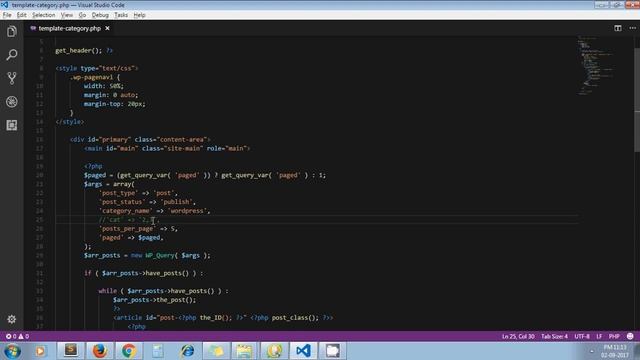Click the <div id="primary"> tag line
This screenshot has height=360, width=640.
pos(140,140)
